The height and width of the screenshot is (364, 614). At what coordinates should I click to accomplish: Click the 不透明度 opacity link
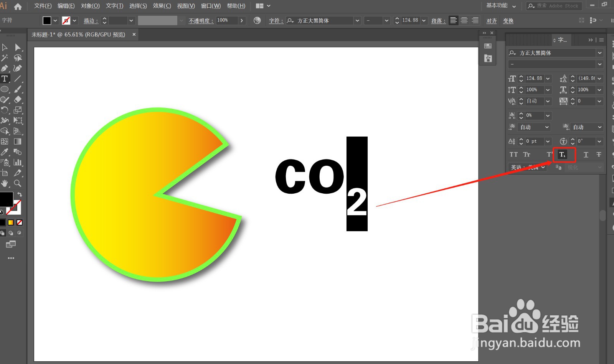pyautogui.click(x=201, y=21)
